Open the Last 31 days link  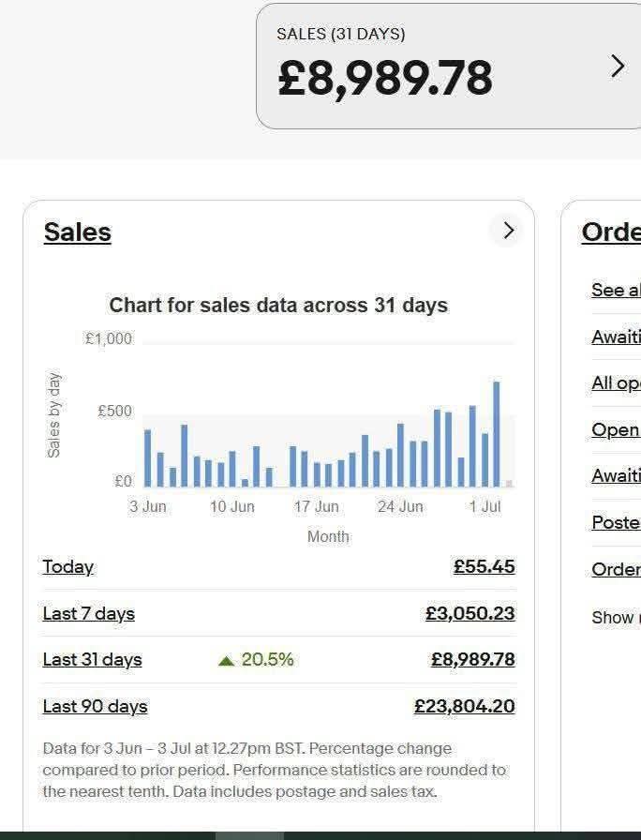92,659
